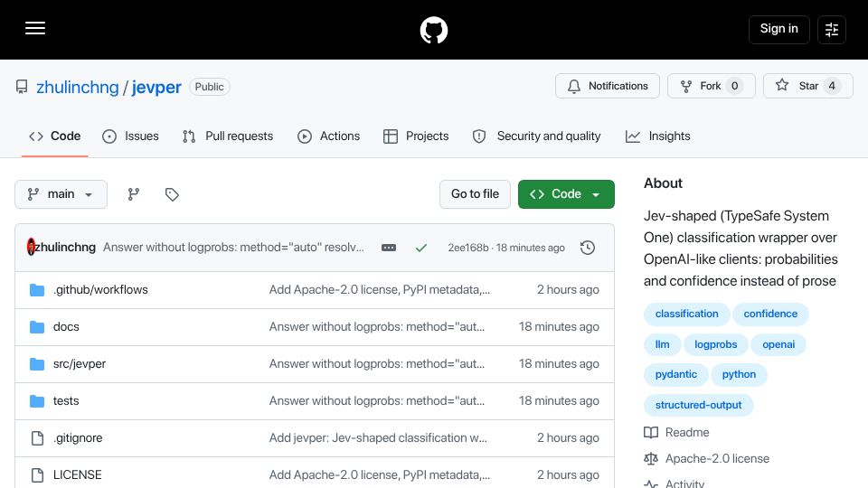Open the appearance settings slider icon
Screen dimensions: 868x488
pyautogui.click(x=832, y=29)
